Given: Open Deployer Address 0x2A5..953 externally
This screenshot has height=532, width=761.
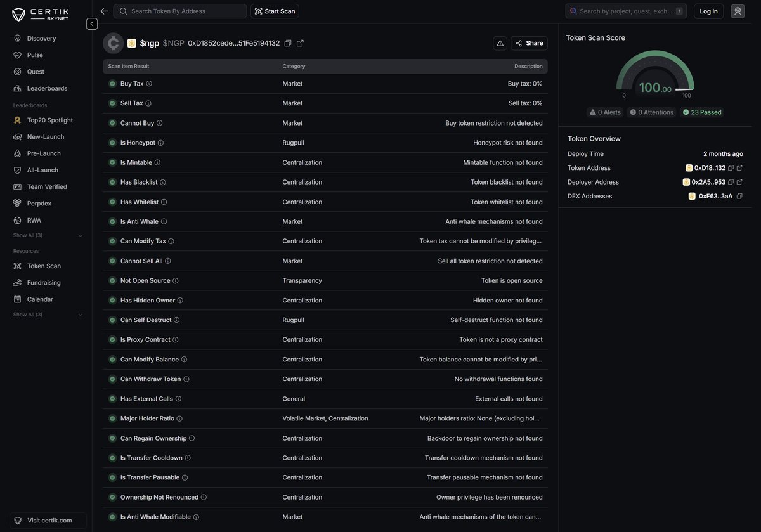Looking at the screenshot, I should click(739, 182).
